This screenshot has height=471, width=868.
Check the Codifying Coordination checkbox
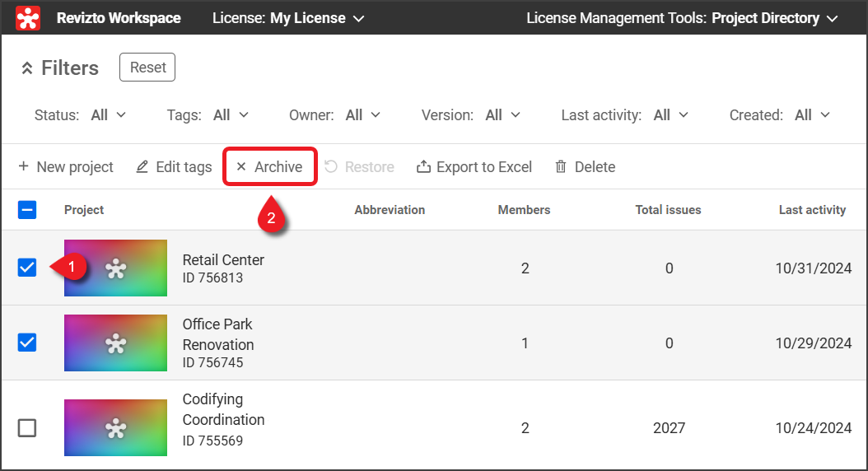[x=27, y=427]
